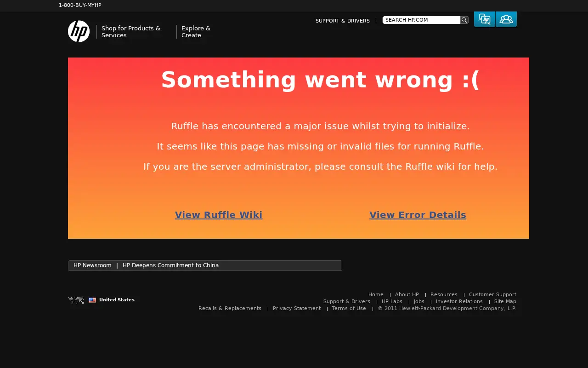Open footer Investor Relations link
The width and height of the screenshot is (588, 368).
coord(459,301)
